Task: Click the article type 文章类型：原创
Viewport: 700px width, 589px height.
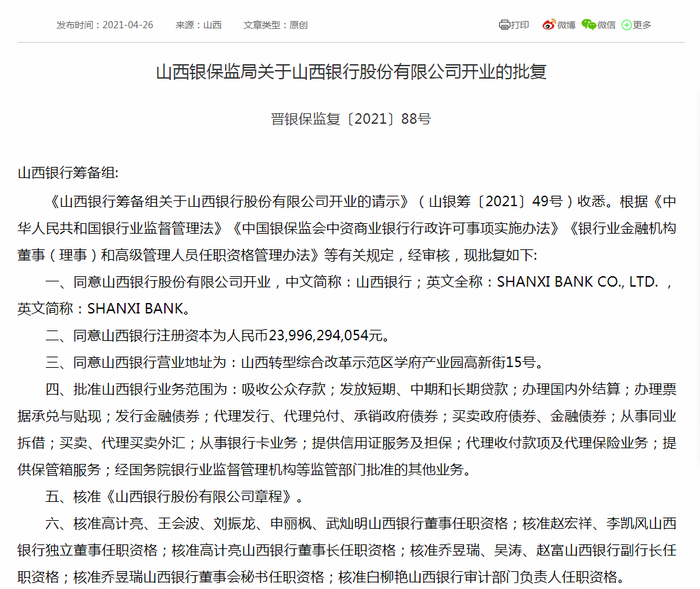Action: point(275,25)
